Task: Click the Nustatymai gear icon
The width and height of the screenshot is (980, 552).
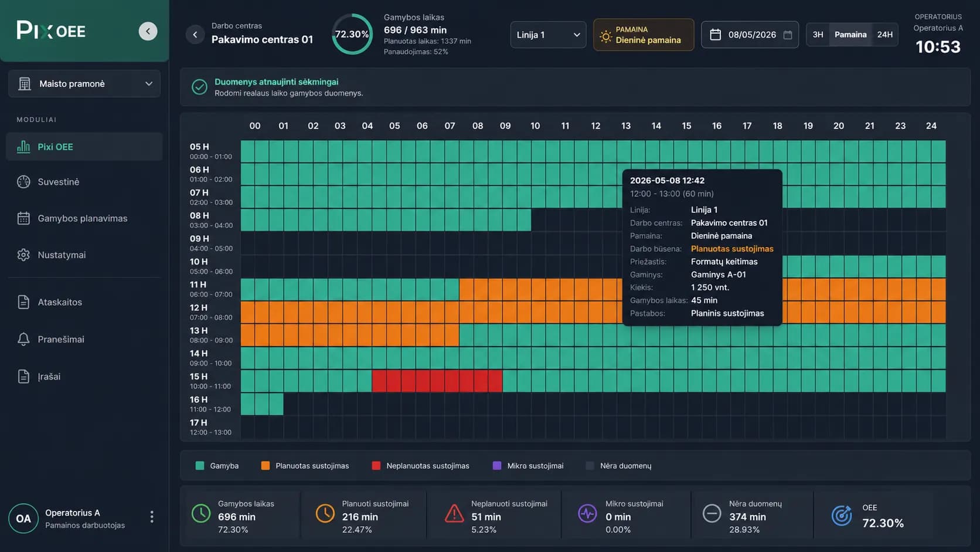Action: (x=23, y=255)
